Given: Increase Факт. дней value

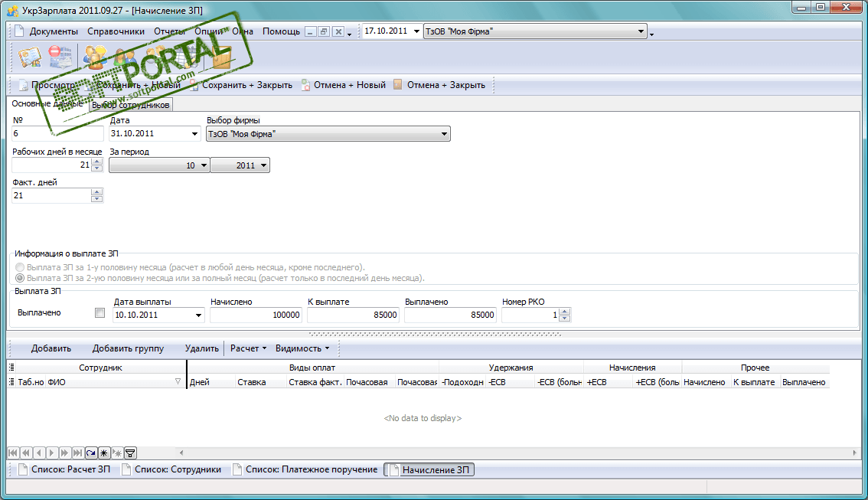Looking at the screenshot, I should [97, 192].
